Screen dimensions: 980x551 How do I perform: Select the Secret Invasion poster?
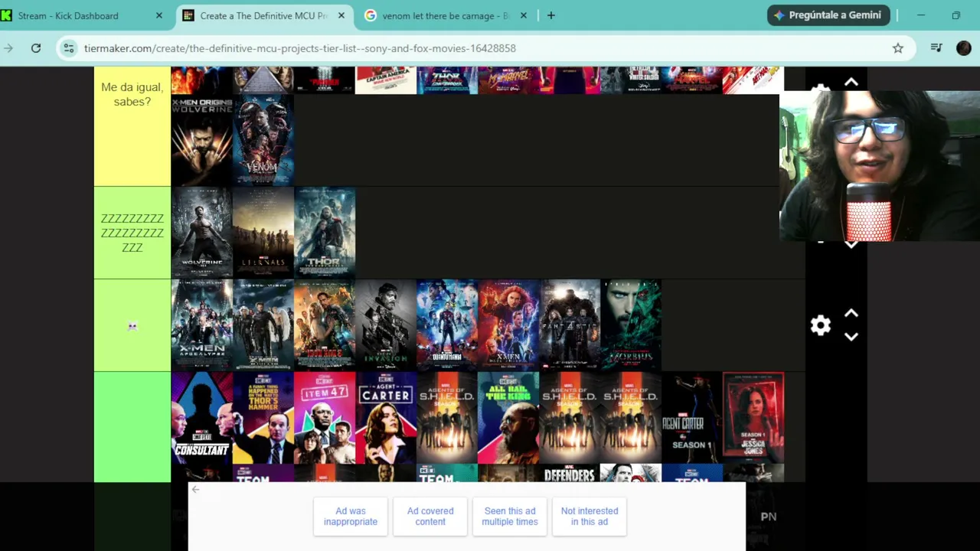coord(386,325)
